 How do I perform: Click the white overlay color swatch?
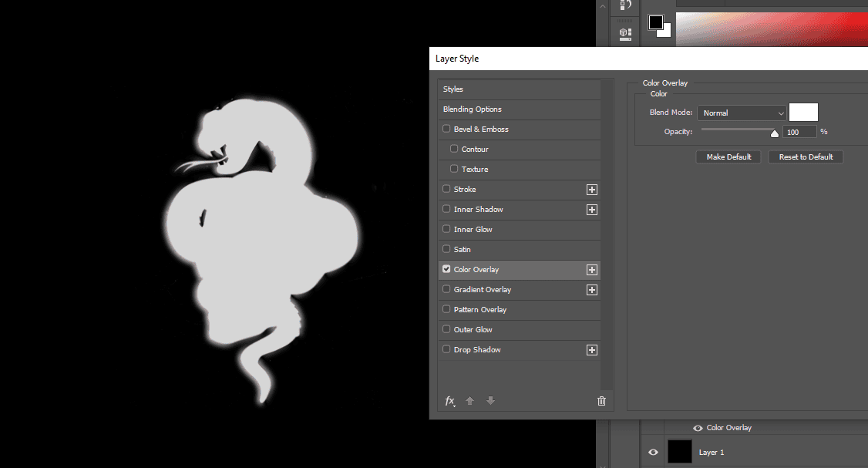[803, 113]
